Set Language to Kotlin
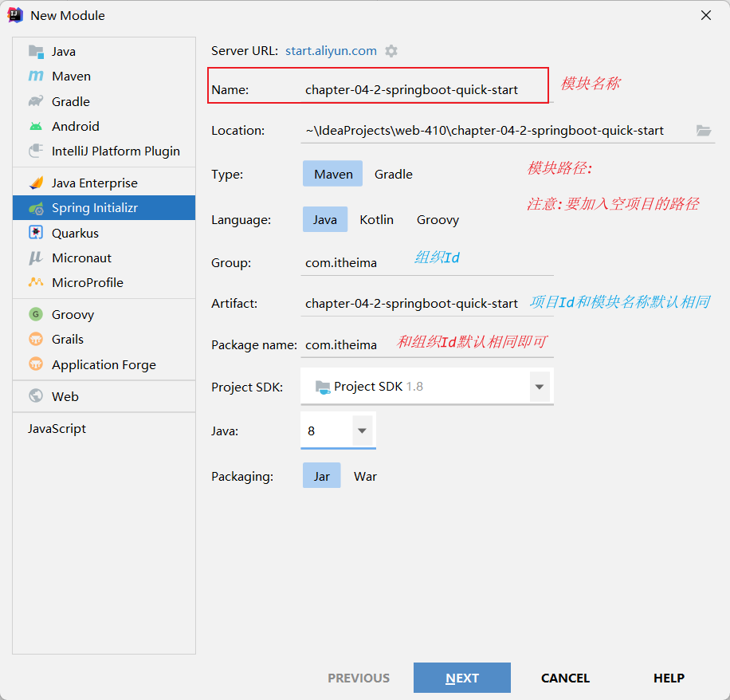Screen dimensions: 730x700 pyautogui.click(x=376, y=219)
